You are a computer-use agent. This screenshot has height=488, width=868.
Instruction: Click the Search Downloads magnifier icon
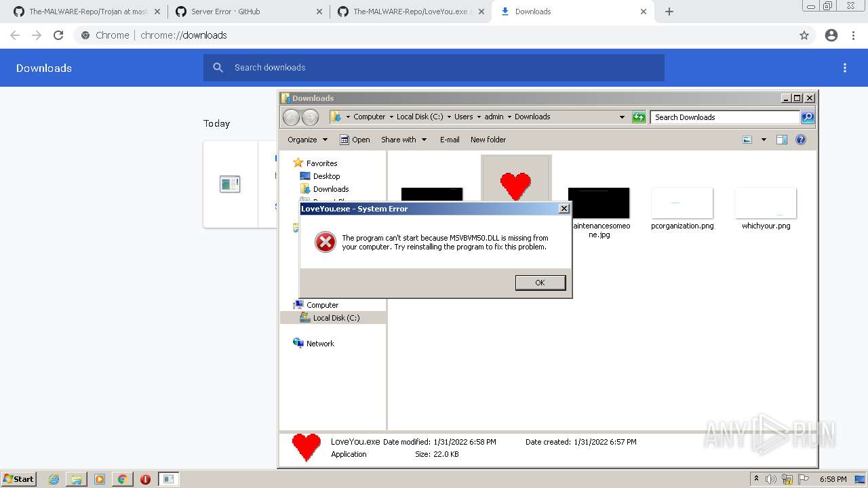808,117
